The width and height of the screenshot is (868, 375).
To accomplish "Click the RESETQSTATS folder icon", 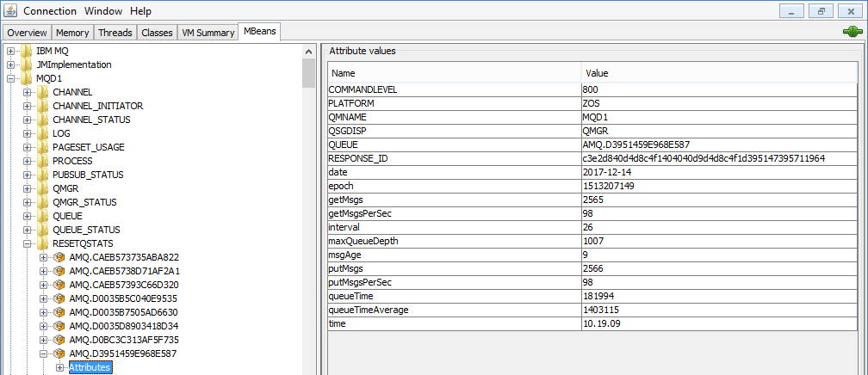I will 43,243.
